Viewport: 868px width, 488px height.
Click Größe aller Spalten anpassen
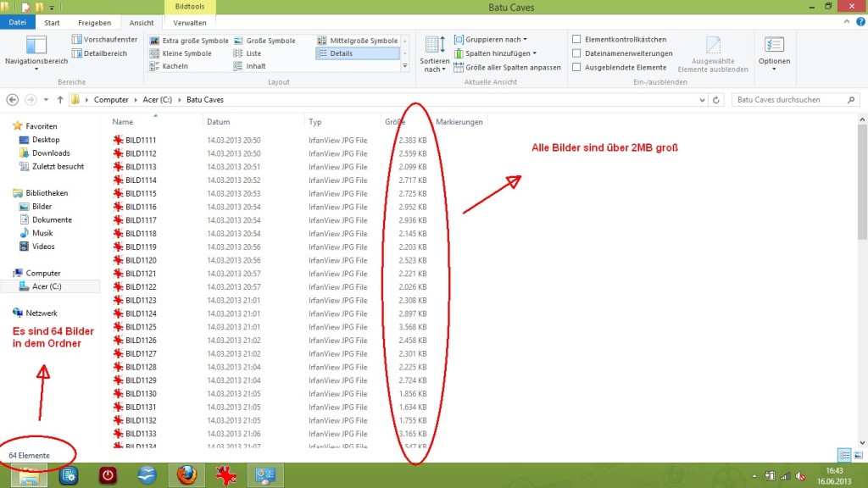click(507, 67)
